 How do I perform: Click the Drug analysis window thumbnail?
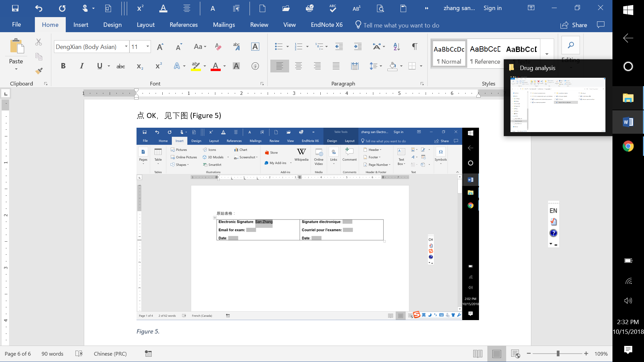(x=557, y=105)
